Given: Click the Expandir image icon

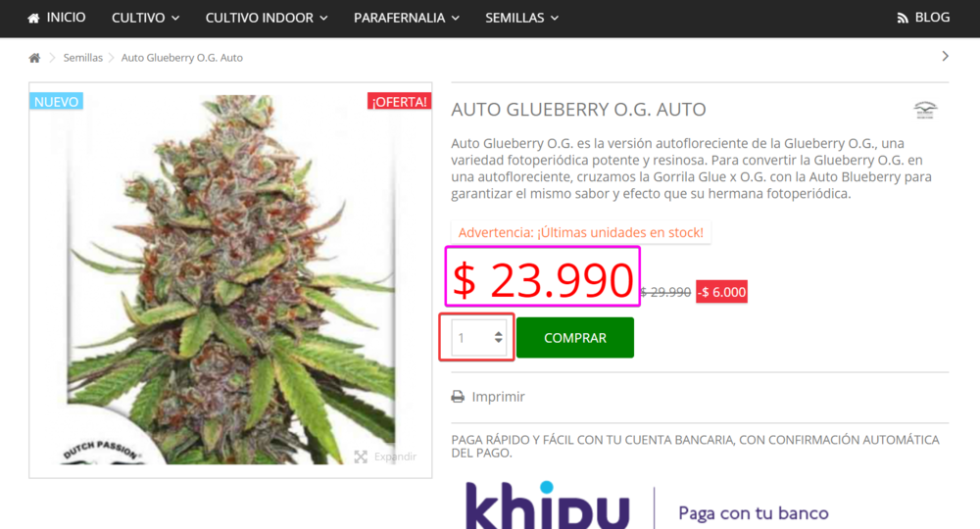Looking at the screenshot, I should click(361, 457).
